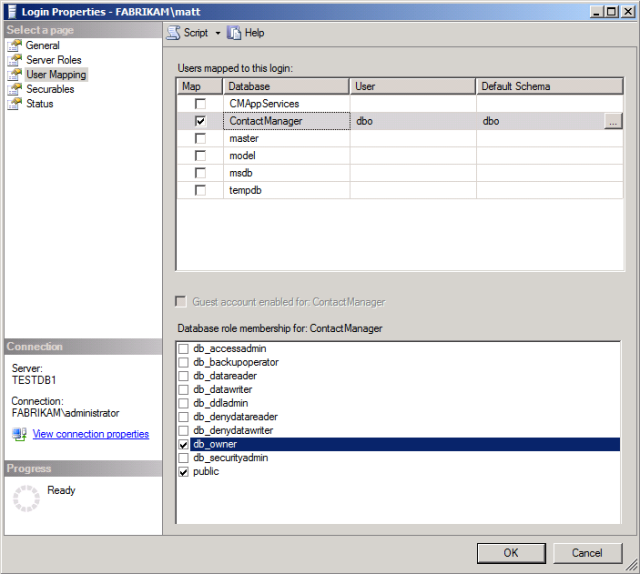The height and width of the screenshot is (574, 640).
Task: Open View connection properties link
Action: click(x=90, y=434)
